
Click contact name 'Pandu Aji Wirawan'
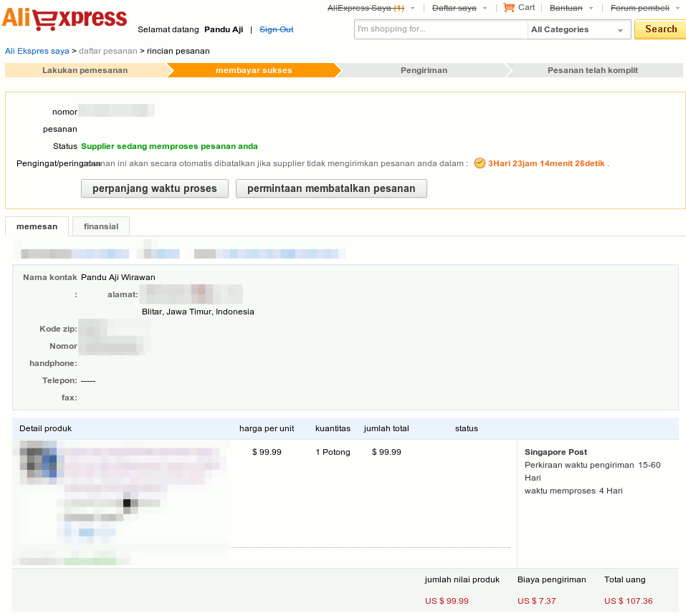point(118,277)
